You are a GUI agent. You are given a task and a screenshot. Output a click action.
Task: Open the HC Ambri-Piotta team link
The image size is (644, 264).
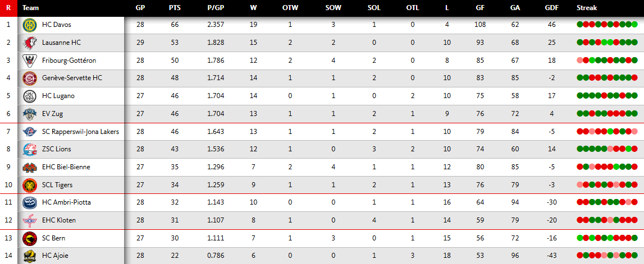66,202
